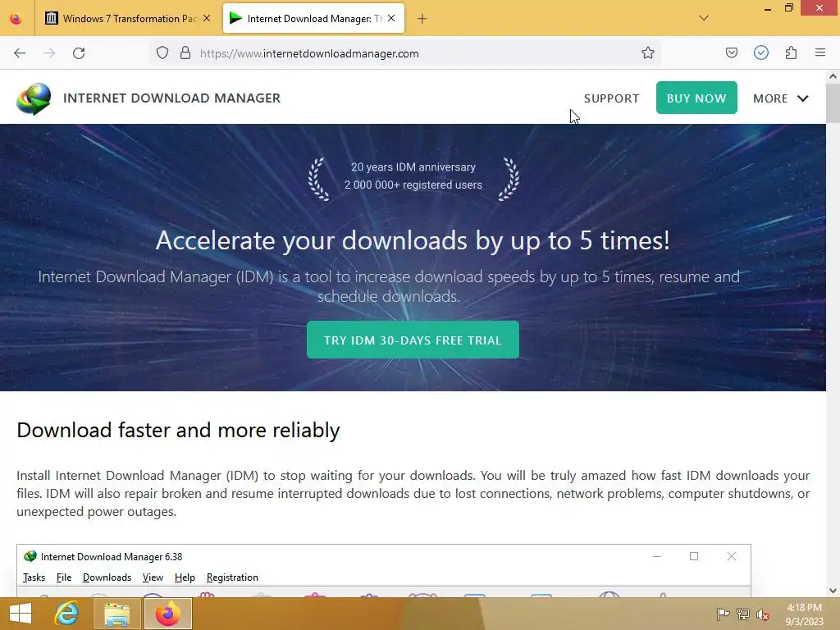Open a new tab with plus button
840x630 pixels.
pyautogui.click(x=422, y=19)
